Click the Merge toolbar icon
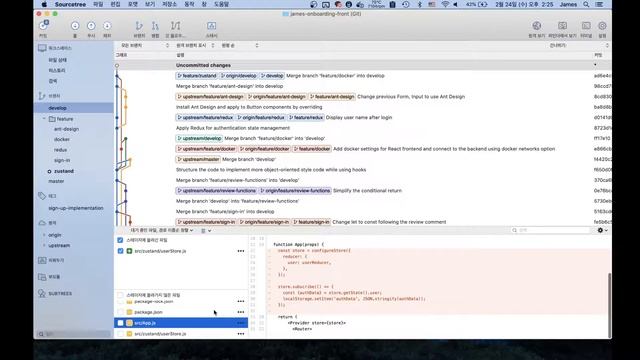Viewport: 640px width, 360px height. tap(155, 26)
